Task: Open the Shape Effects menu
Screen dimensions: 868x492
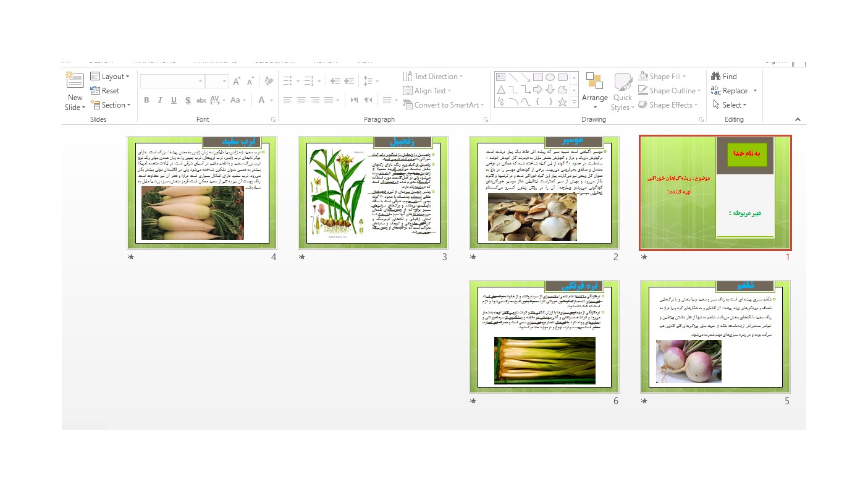Action: (x=668, y=105)
